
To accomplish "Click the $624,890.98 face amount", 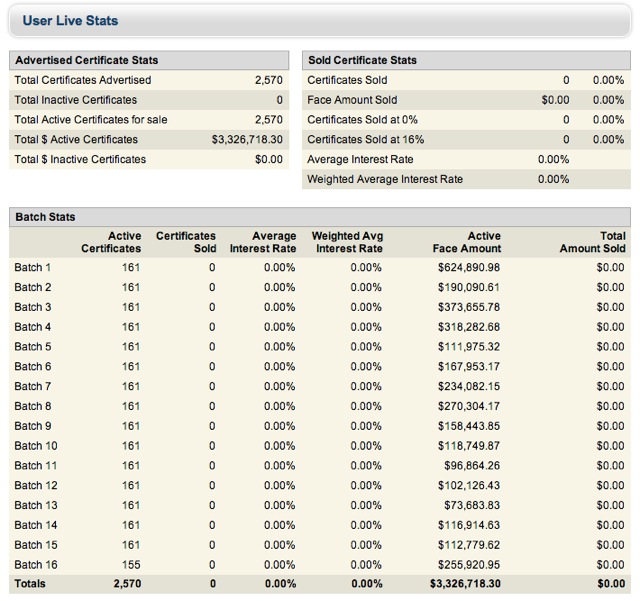I will pyautogui.click(x=469, y=267).
